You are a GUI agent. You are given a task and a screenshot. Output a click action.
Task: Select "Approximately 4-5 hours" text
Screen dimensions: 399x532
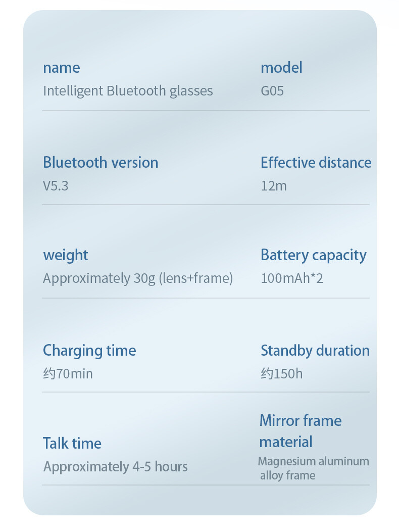pyautogui.click(x=115, y=467)
